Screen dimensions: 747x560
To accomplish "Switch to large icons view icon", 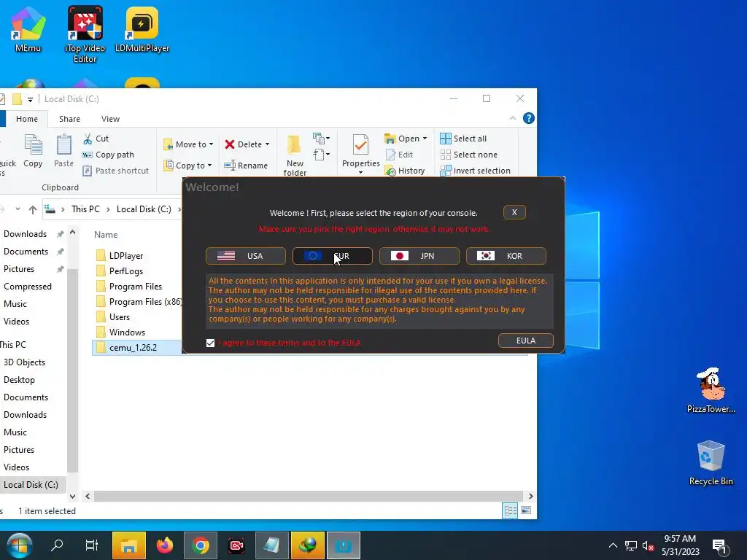I will click(526, 510).
